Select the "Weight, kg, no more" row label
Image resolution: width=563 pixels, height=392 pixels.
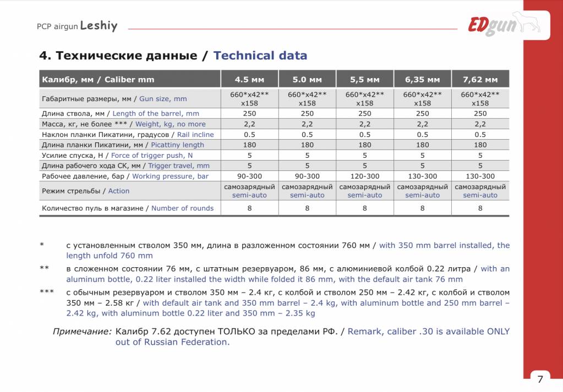point(171,124)
